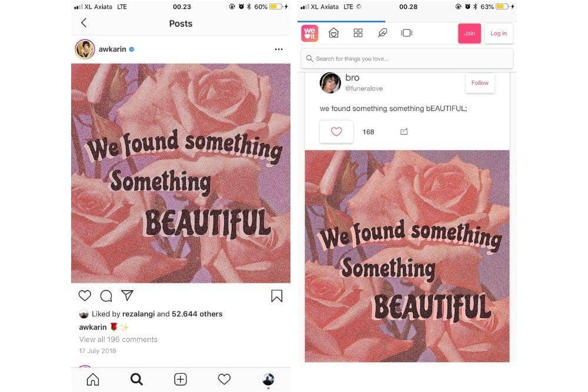Viewport: 588px width, 392px height.
Task: Select the home icon on We Heart It
Action: (333, 33)
